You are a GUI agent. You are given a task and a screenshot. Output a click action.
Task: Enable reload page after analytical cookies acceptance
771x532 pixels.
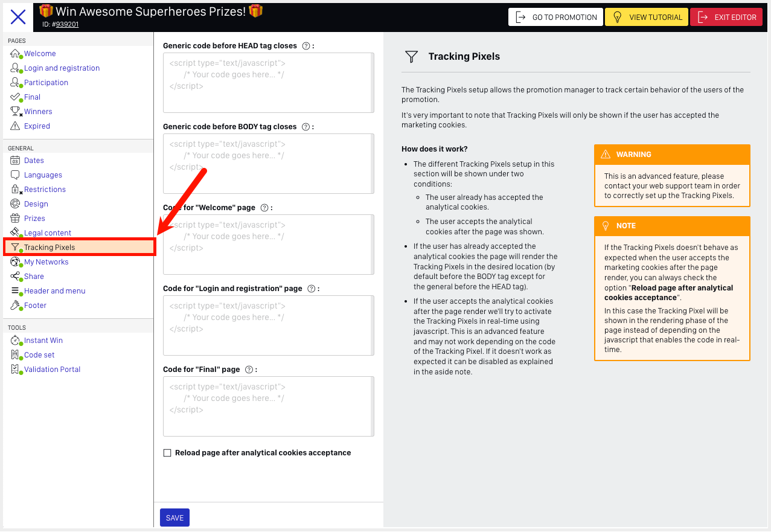(167, 452)
